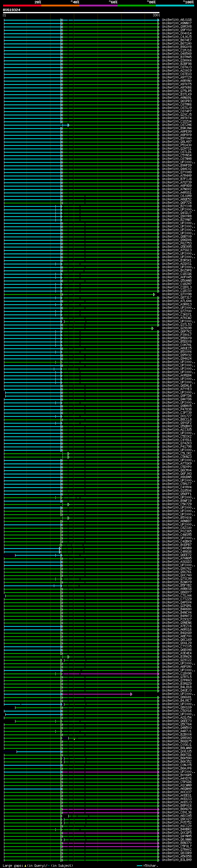Select the UniRef100_C6TEU3 label
Image resolution: width=197 pixels, height=868 pixels.
click(x=177, y=74)
